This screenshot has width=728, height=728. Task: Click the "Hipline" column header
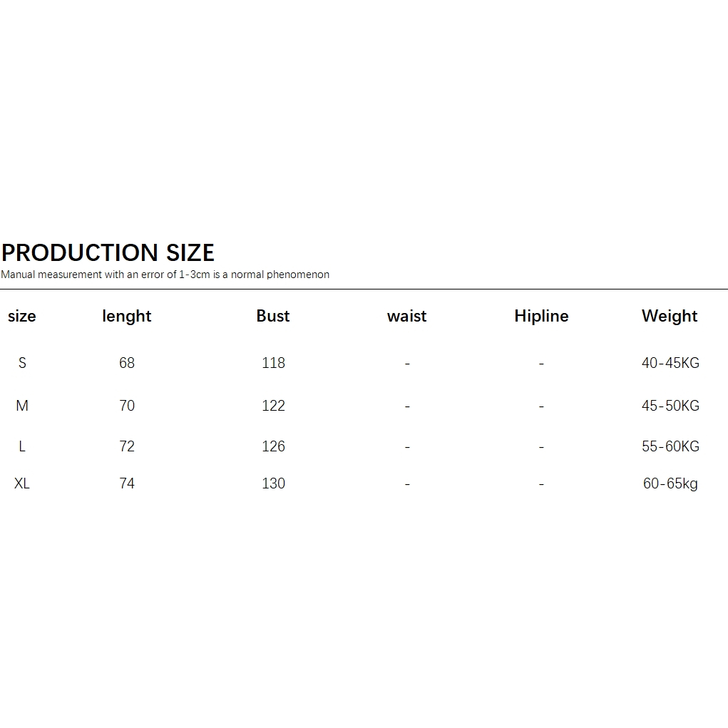541,317
